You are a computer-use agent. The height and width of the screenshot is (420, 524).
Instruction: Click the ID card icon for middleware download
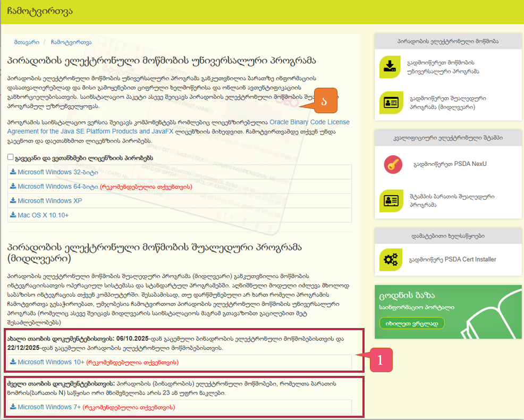tap(391, 103)
